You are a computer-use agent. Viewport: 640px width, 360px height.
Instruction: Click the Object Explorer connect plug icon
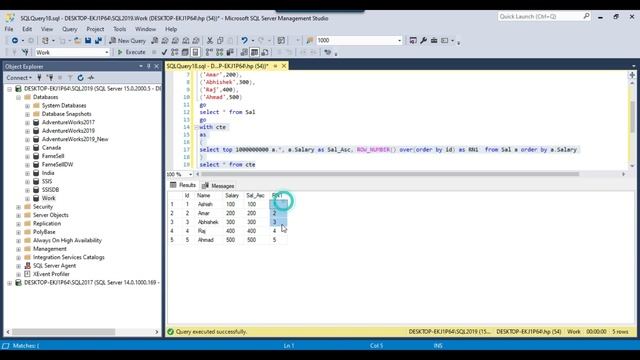coord(40,78)
